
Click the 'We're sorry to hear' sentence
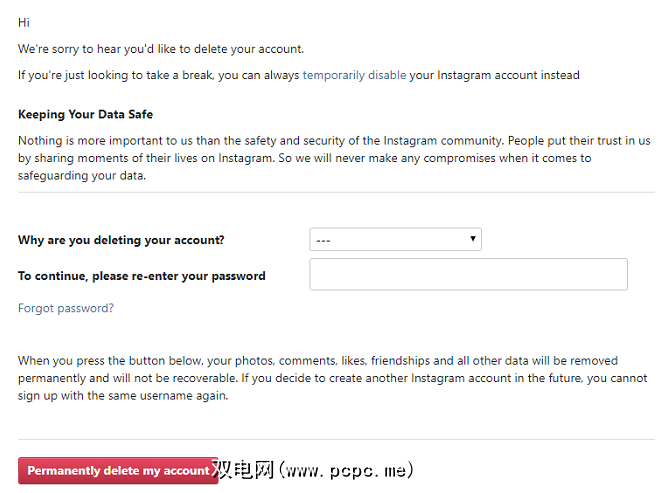point(160,48)
